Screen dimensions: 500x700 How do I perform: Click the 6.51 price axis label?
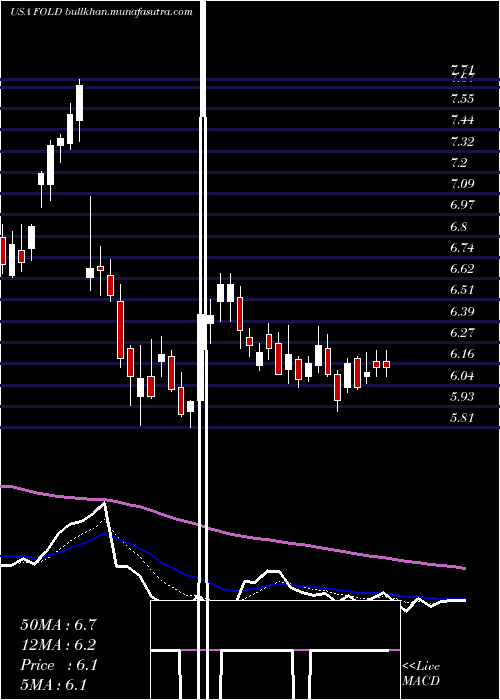pos(462,290)
